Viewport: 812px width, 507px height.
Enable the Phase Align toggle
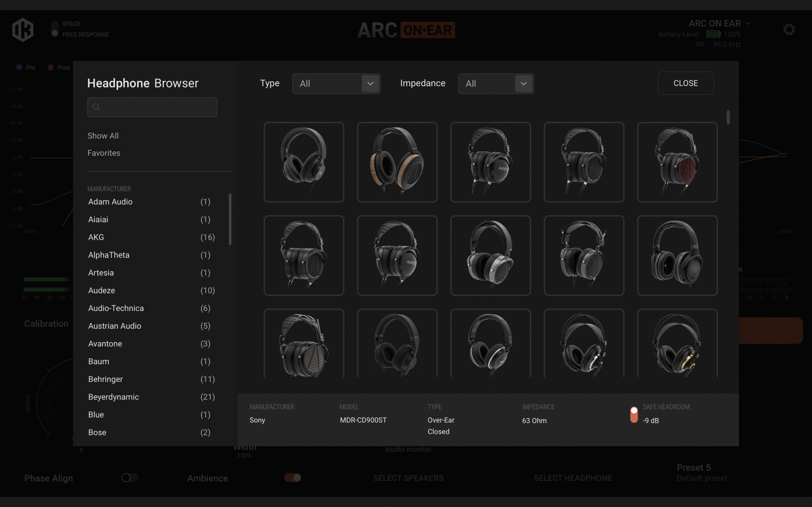(x=129, y=478)
